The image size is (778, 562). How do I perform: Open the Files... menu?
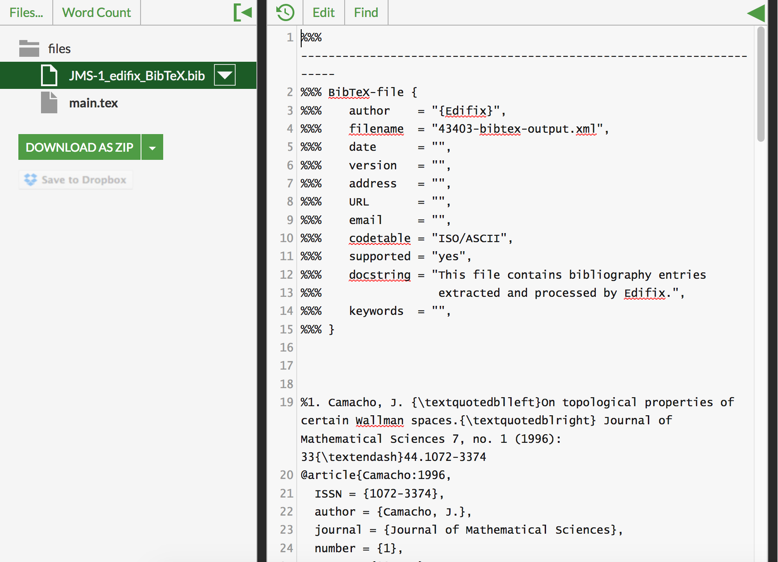tap(26, 12)
